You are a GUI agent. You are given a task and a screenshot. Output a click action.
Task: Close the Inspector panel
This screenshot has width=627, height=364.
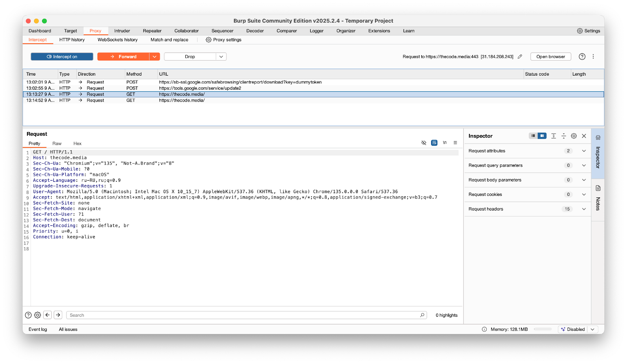point(584,136)
